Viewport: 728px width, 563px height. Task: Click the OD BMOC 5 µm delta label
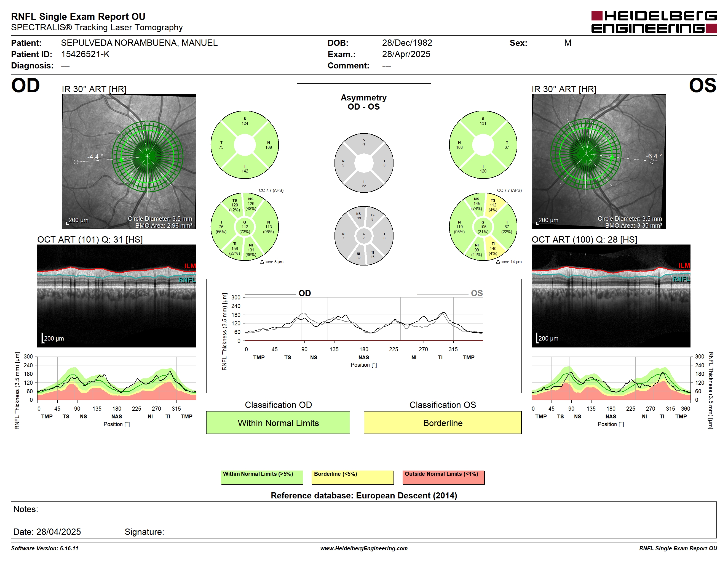[x=272, y=262]
